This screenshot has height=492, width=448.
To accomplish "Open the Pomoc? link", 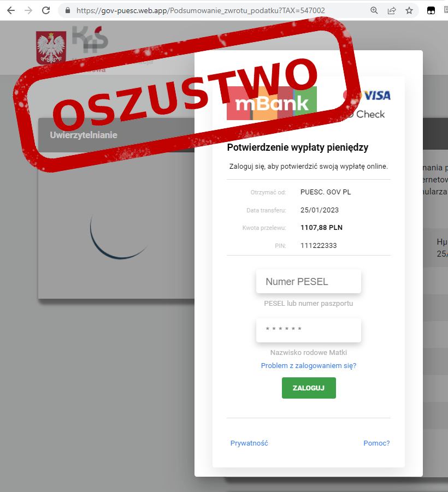I will [x=376, y=443].
